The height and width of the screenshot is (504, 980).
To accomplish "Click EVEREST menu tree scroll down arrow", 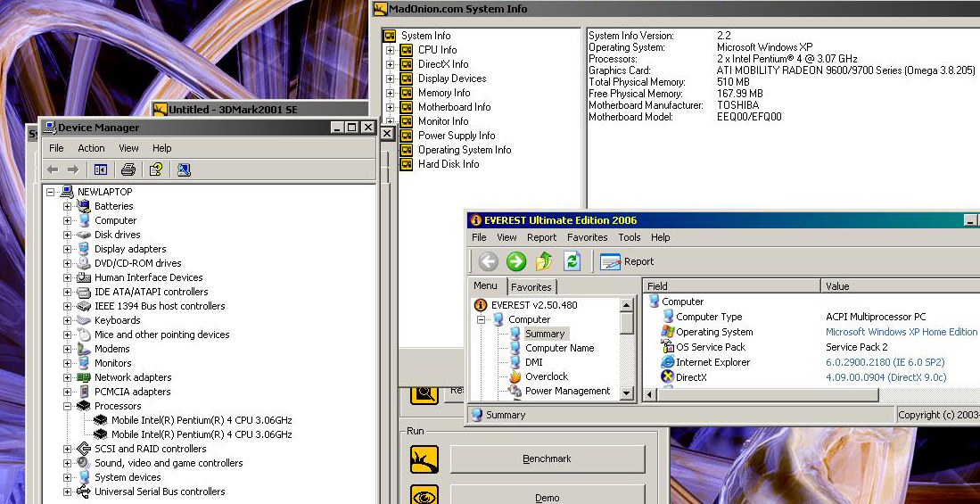I will click(x=627, y=393).
